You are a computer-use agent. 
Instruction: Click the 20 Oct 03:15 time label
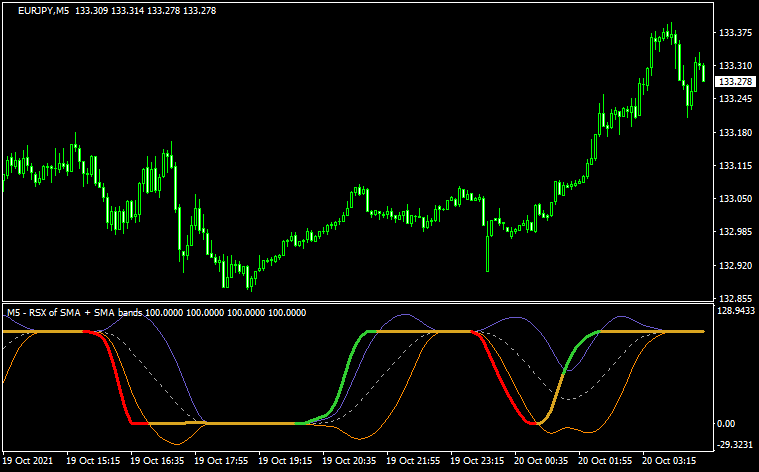click(669, 460)
